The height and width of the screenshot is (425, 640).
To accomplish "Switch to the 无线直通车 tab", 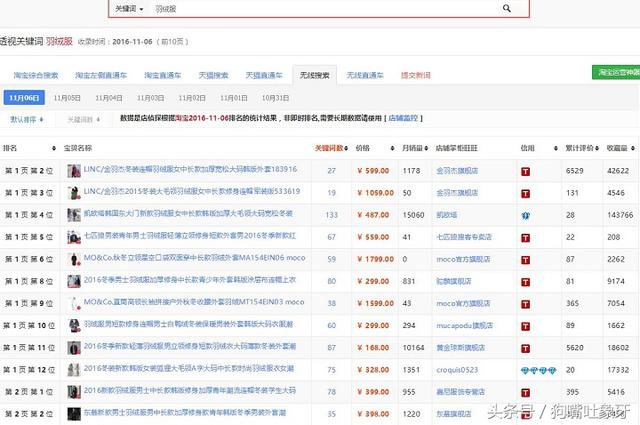I will coord(365,75).
